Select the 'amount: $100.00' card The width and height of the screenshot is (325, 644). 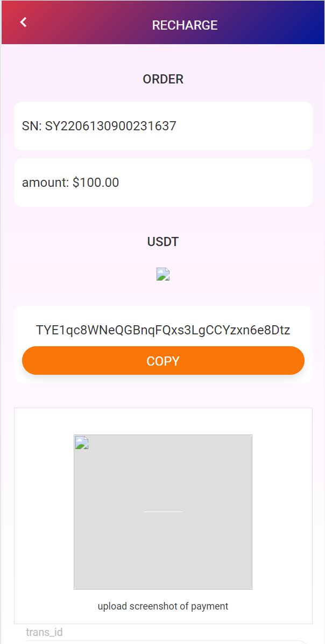(163, 182)
